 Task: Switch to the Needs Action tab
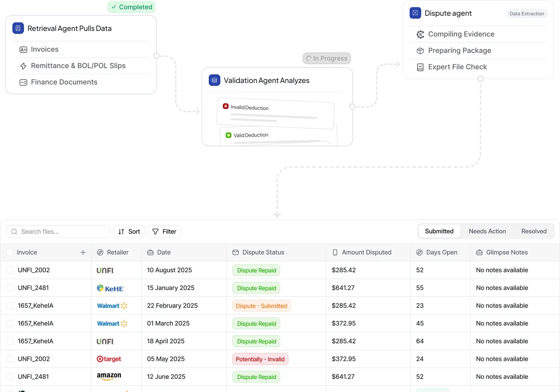pyautogui.click(x=487, y=231)
